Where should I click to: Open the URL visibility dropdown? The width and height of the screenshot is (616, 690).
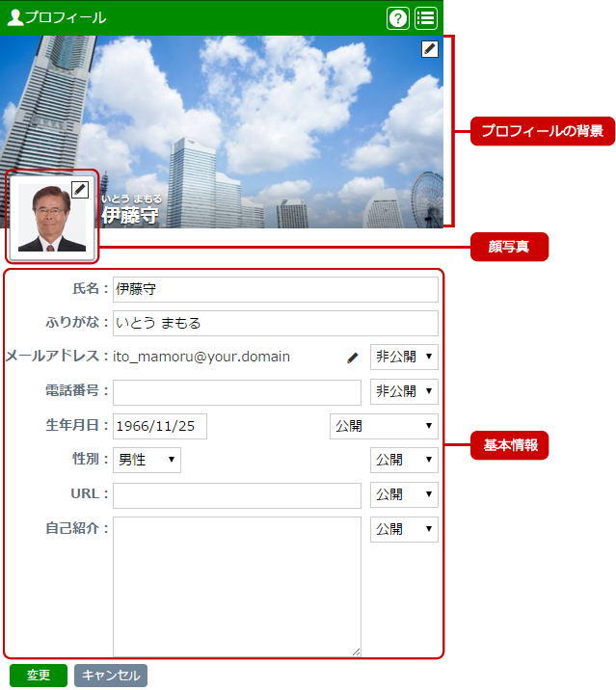[x=404, y=494]
